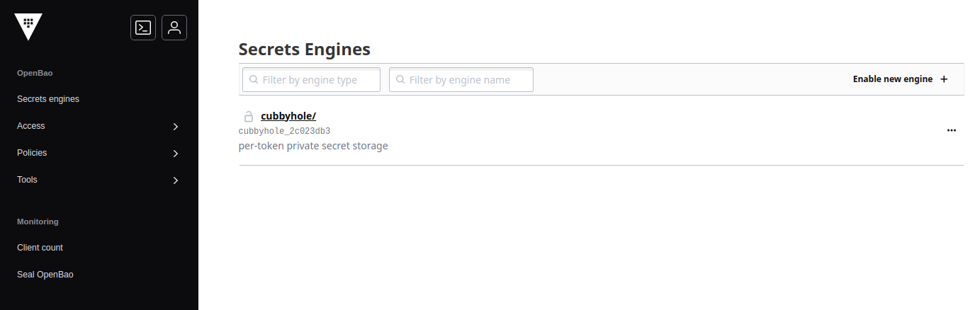The height and width of the screenshot is (310, 980).
Task: Open the ellipsis menu for cubbyhole
Action: (x=951, y=131)
